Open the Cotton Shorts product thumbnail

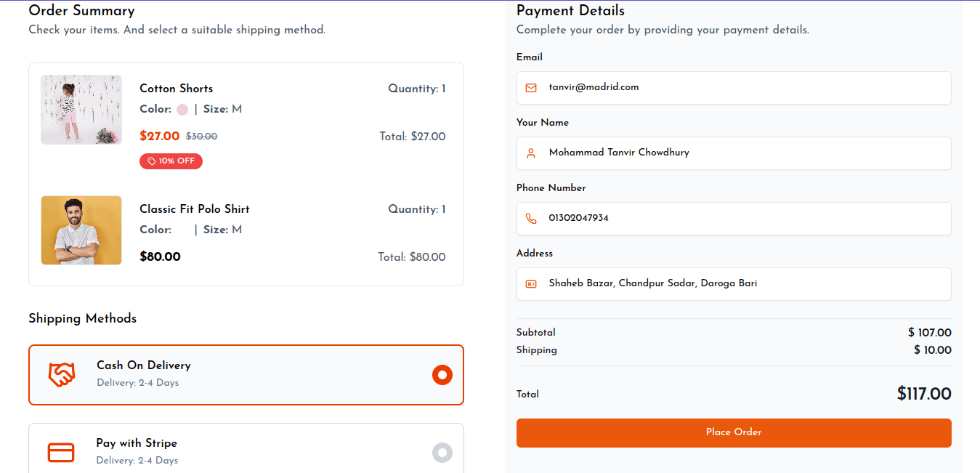click(x=81, y=110)
